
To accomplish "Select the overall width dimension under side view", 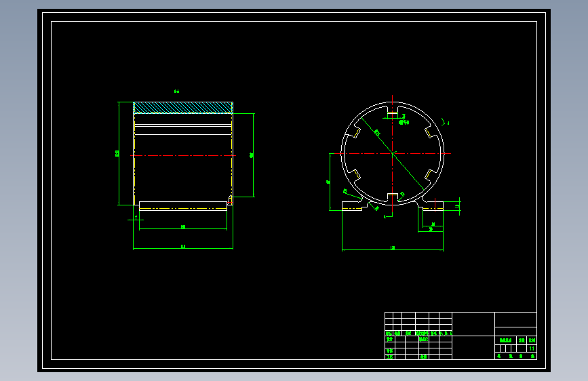I will tap(183, 248).
